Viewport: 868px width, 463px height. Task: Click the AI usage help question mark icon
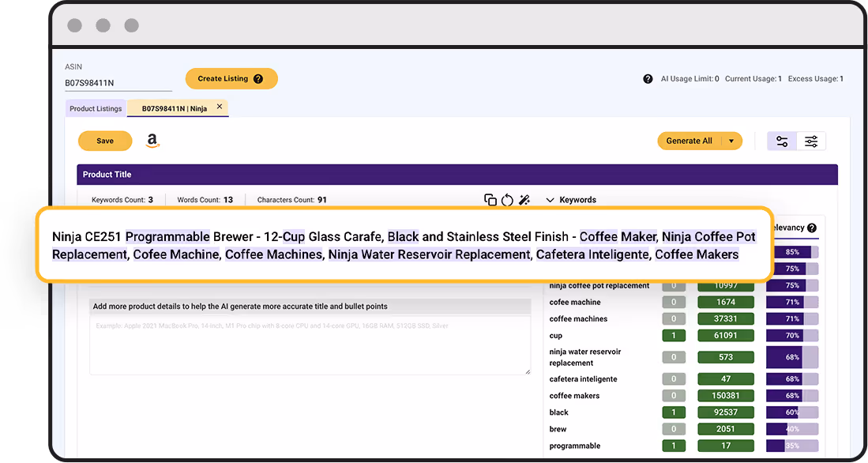point(648,79)
